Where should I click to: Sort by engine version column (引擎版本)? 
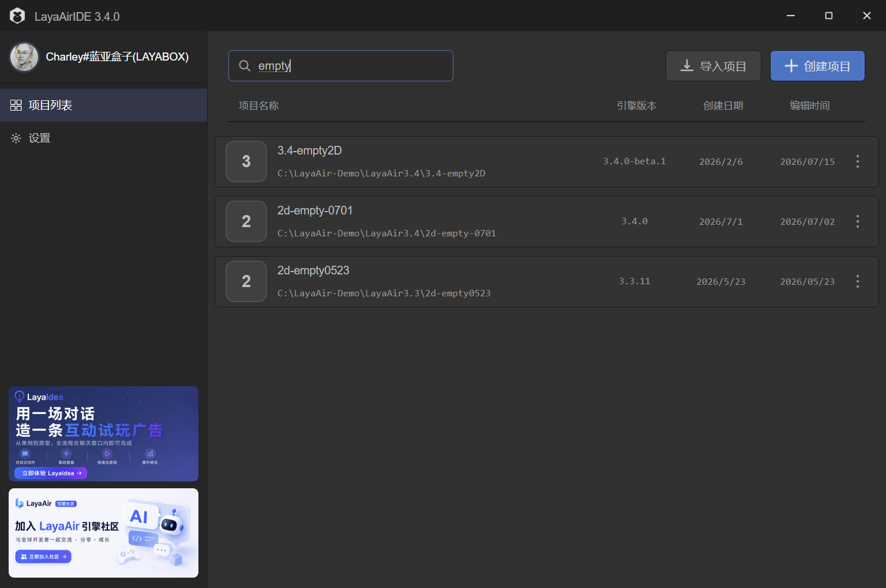(636, 105)
